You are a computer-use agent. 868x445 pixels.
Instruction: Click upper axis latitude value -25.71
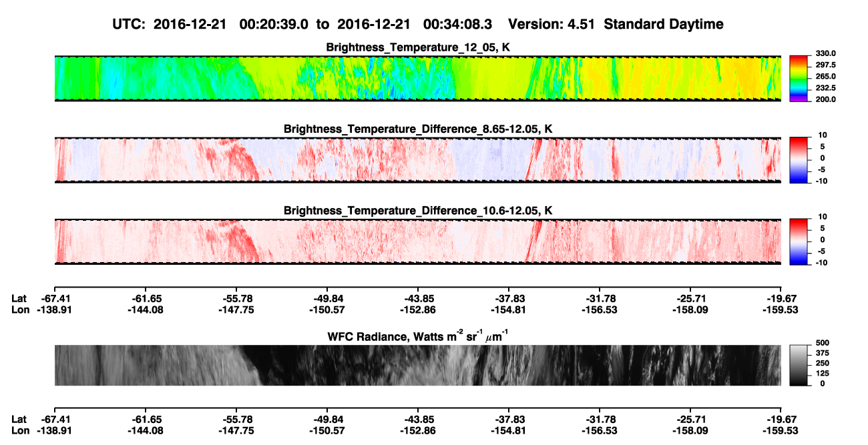point(690,298)
